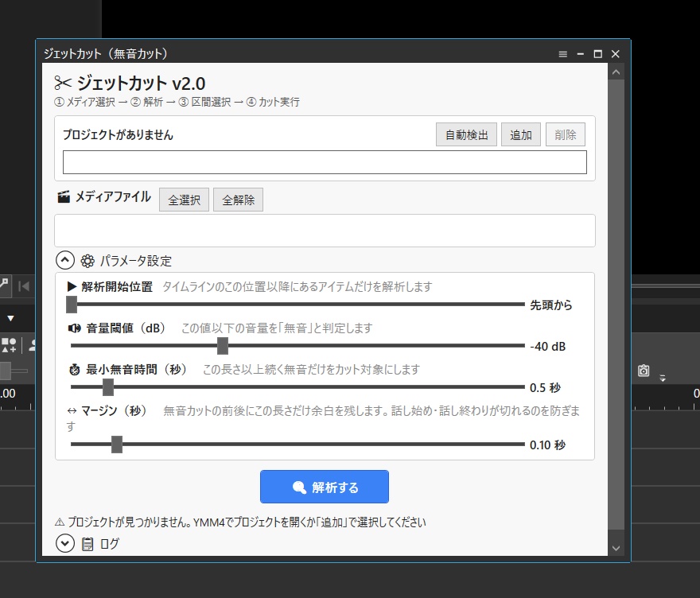Click the 自動検出 button
Image resolution: width=700 pixels, height=598 pixels.
466,134
